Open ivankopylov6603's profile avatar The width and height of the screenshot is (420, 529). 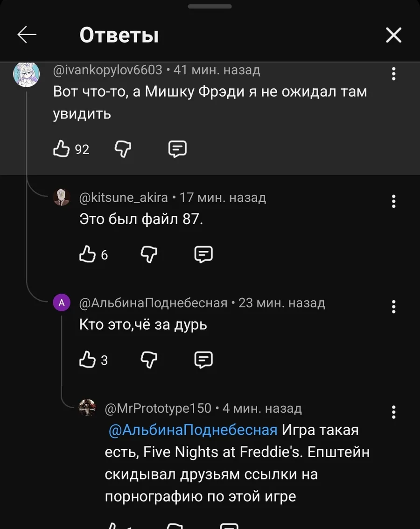coord(26,74)
